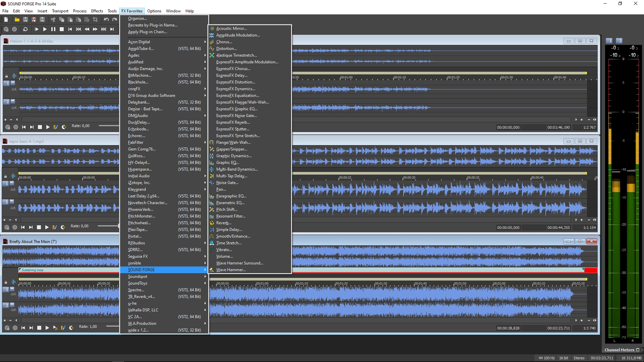Choose Recreate by Plug-in Name...
Image resolution: width=644 pixels, height=362 pixels.
[x=164, y=25]
